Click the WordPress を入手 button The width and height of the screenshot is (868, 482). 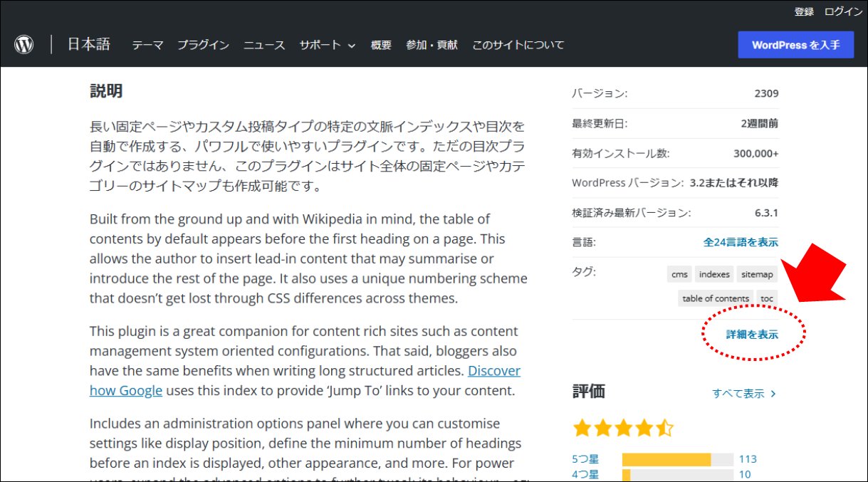point(796,45)
